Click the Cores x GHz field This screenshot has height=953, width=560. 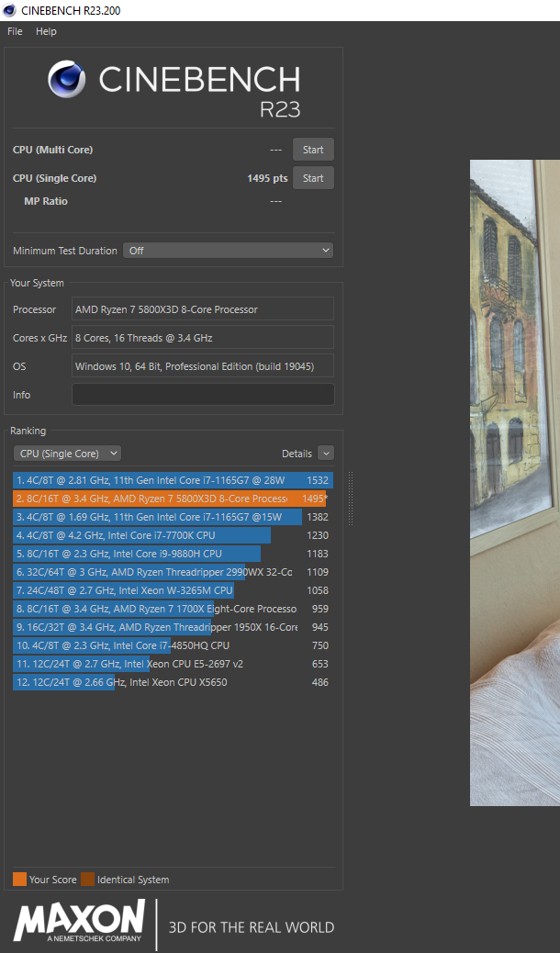203,337
